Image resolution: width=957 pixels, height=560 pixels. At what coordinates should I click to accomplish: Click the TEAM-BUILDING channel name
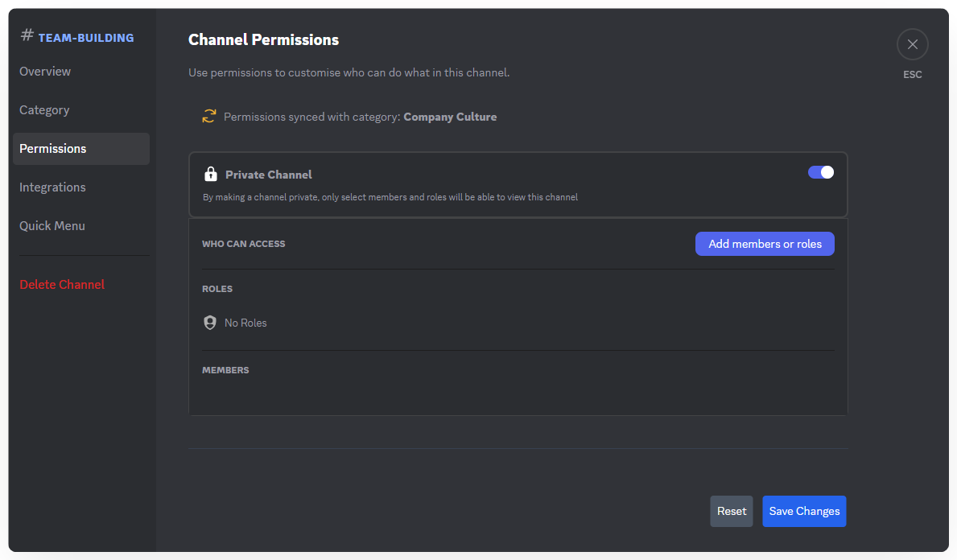point(86,38)
